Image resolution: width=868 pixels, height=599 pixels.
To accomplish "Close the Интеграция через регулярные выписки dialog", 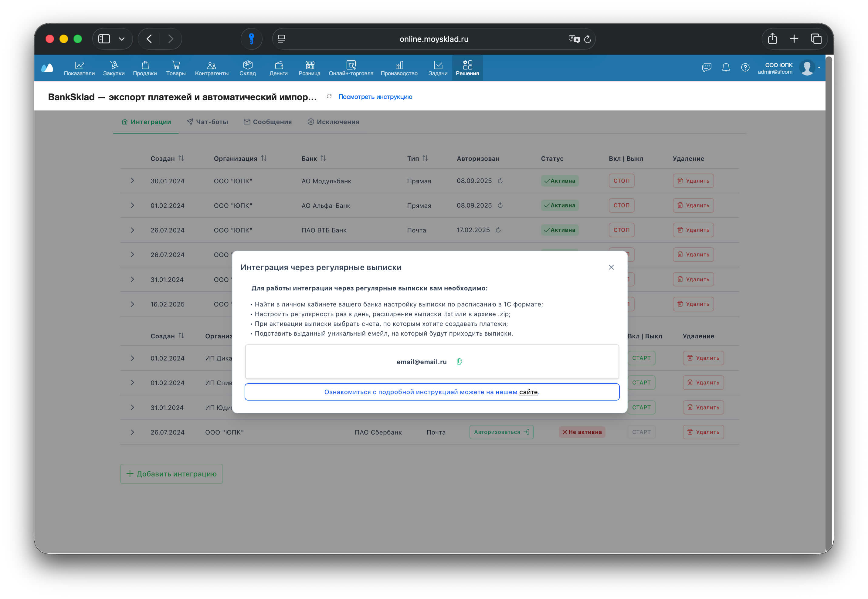I will click(611, 267).
